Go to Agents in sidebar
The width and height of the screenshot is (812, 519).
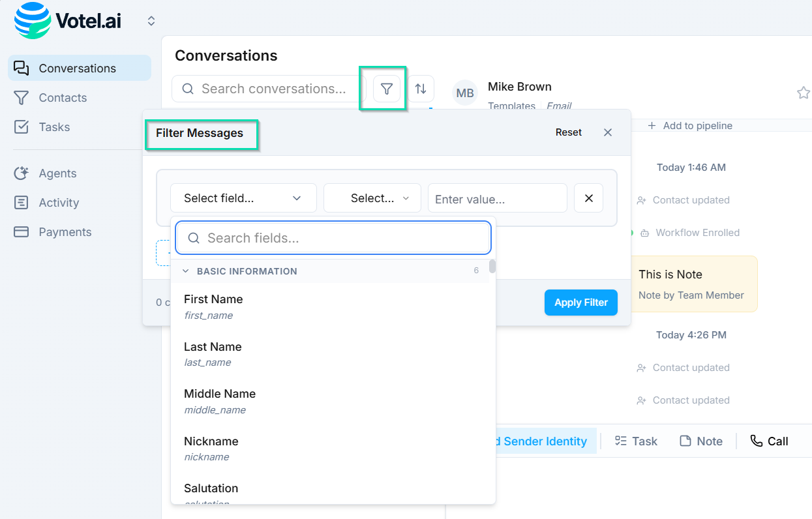[57, 173]
